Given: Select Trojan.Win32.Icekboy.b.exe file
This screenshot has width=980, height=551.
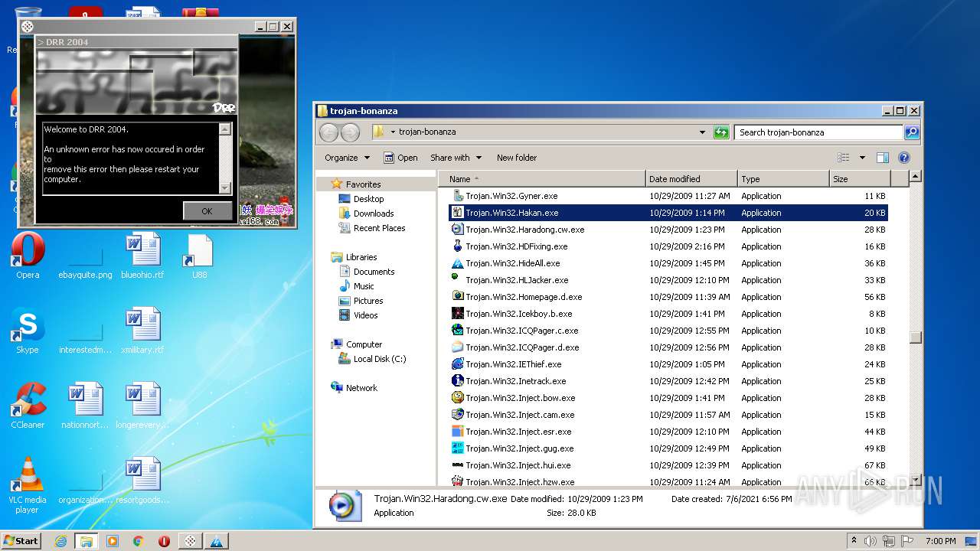Looking at the screenshot, I should pos(668,314).
